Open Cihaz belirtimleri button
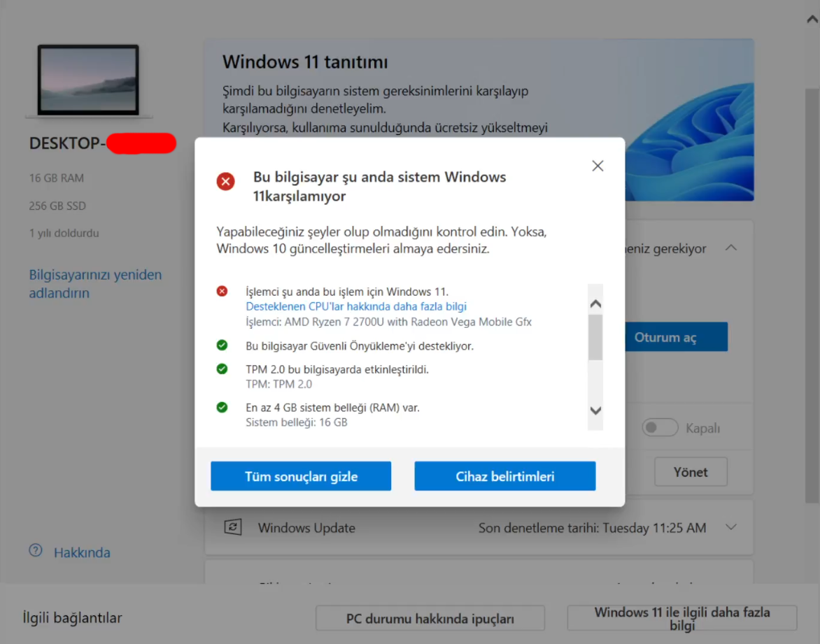 tap(504, 475)
